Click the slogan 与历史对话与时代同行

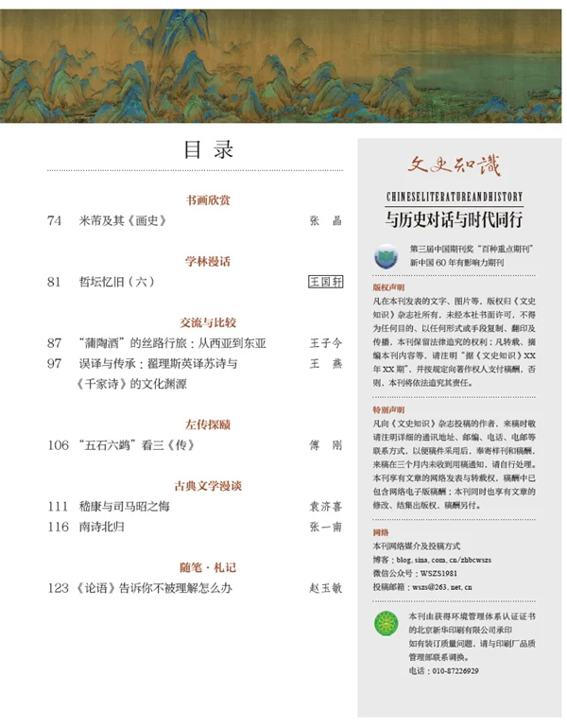[455, 219]
